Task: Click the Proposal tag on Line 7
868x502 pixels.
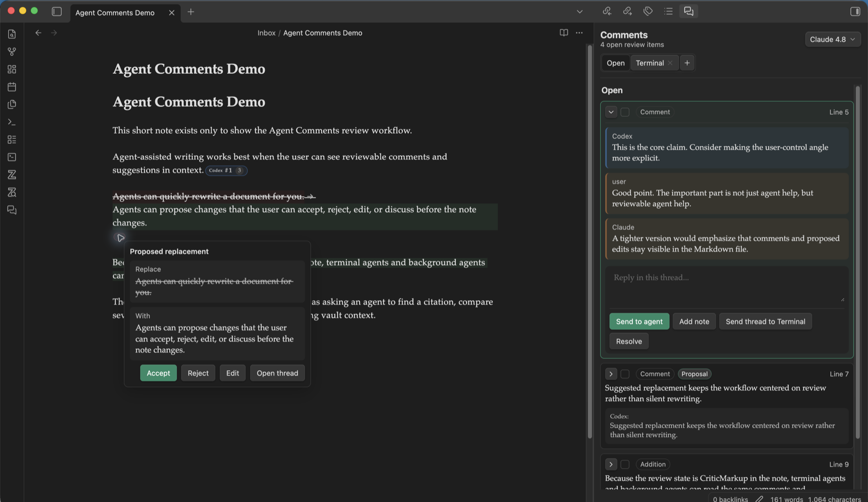Action: 694,374
